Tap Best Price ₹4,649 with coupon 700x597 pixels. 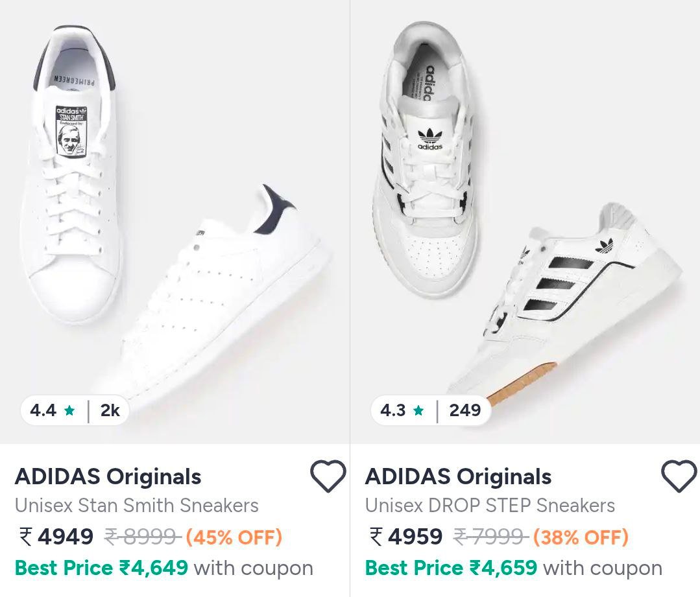(x=163, y=568)
